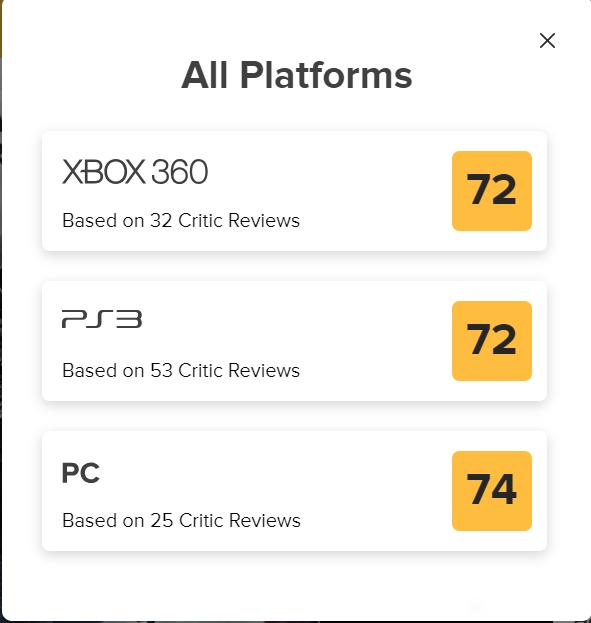This screenshot has width=591, height=623.
Task: Click "Critic Reviews" in the Xbox 360 card
Action: coord(239,221)
